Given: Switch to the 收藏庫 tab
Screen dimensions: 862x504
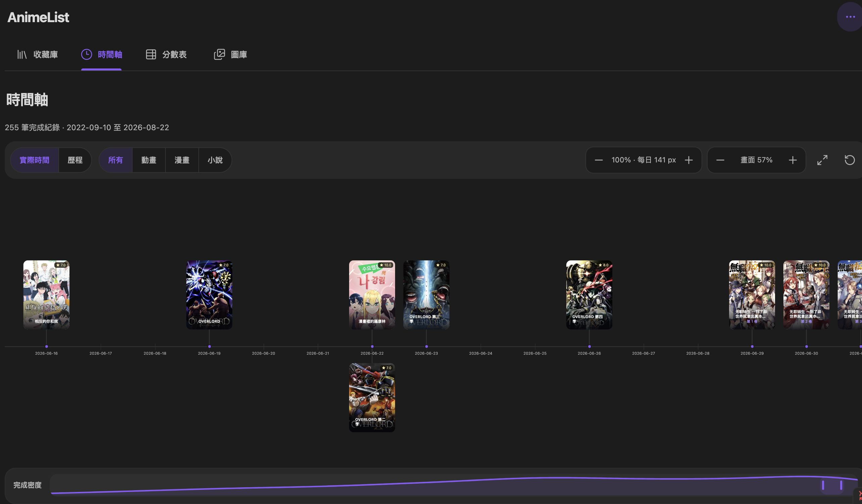Looking at the screenshot, I should (37, 54).
